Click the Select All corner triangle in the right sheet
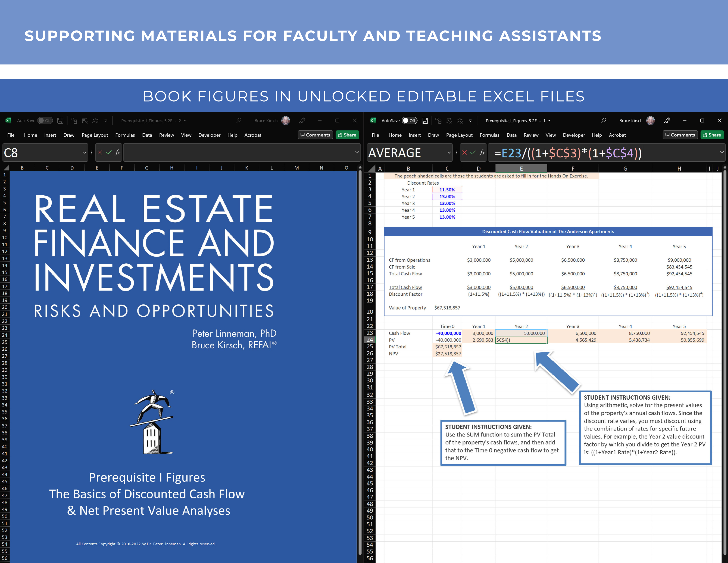728x563 pixels. tap(372, 168)
